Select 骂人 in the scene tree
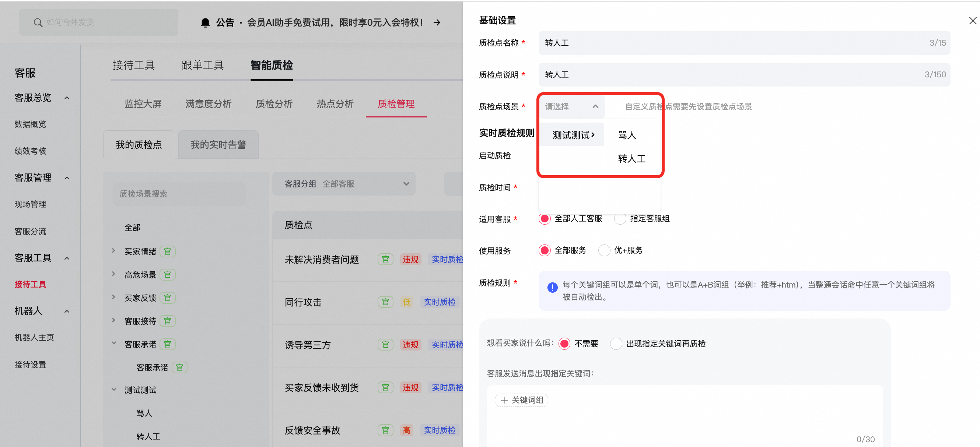Image resolution: width=980 pixels, height=447 pixels. pyautogui.click(x=144, y=413)
